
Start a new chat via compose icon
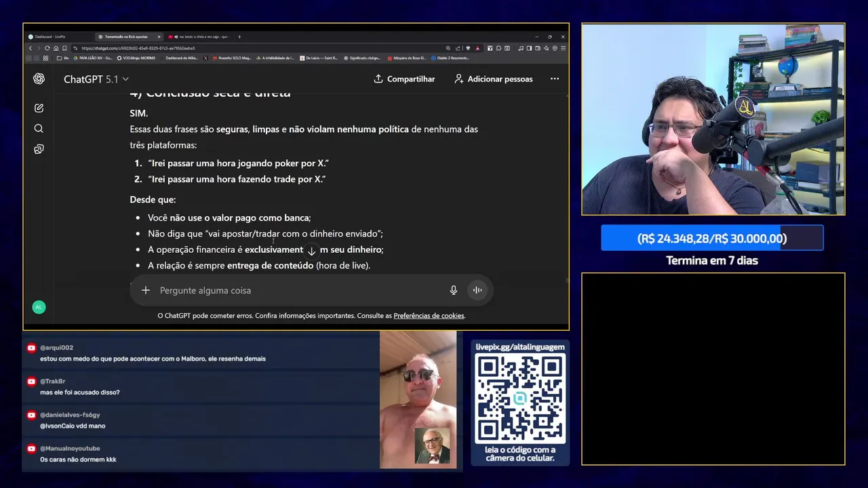point(39,108)
